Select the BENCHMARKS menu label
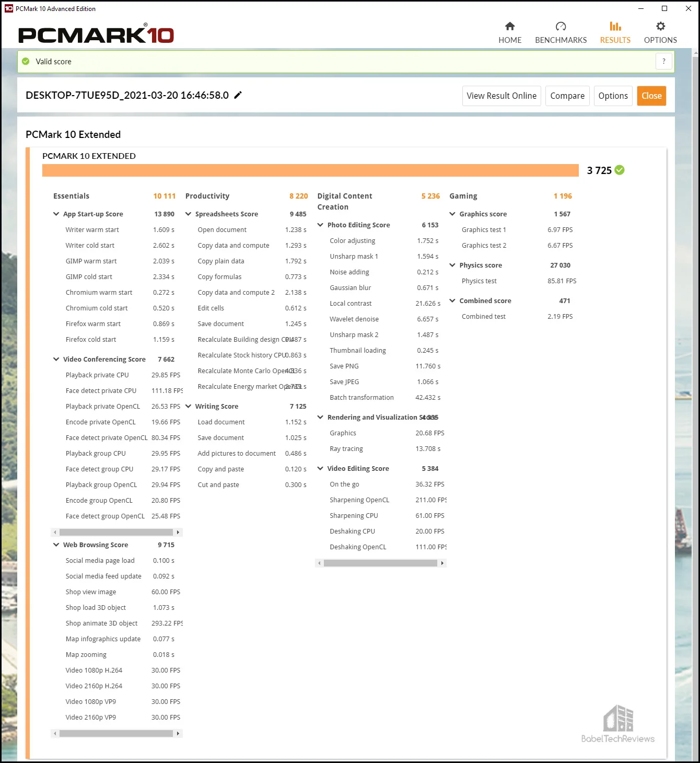 pyautogui.click(x=561, y=40)
